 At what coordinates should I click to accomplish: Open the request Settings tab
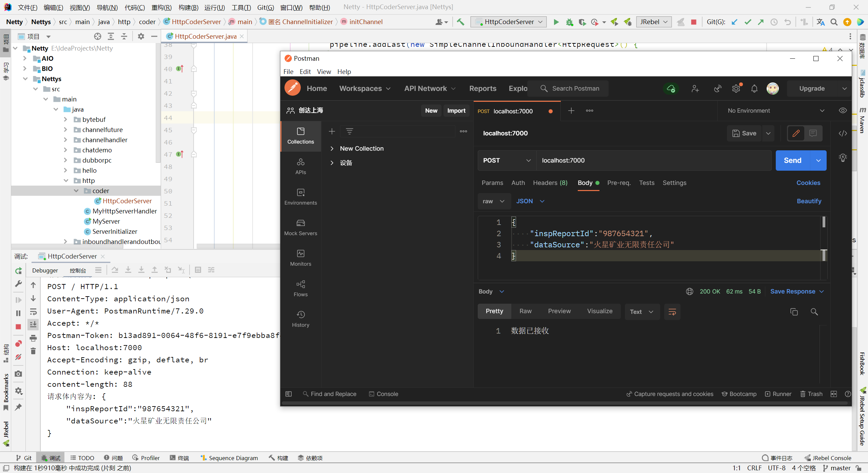tap(674, 183)
